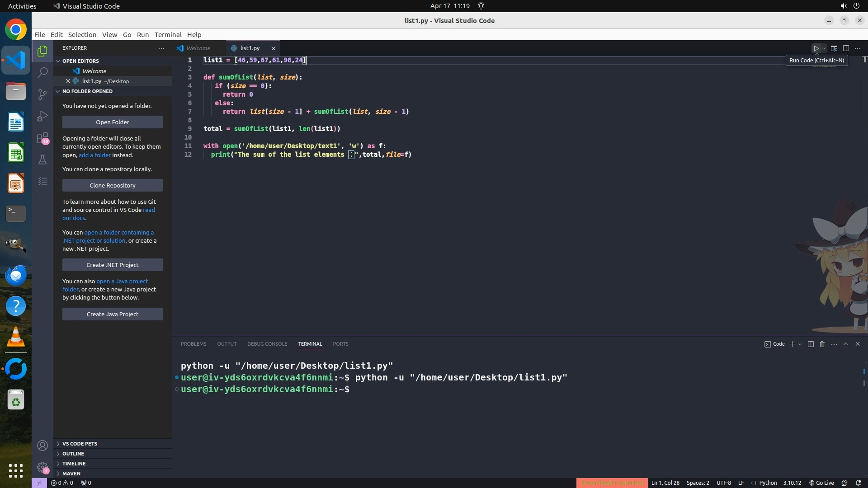Screen dimensions: 868x488
Task: Click the add a folder link
Action: click(94, 155)
